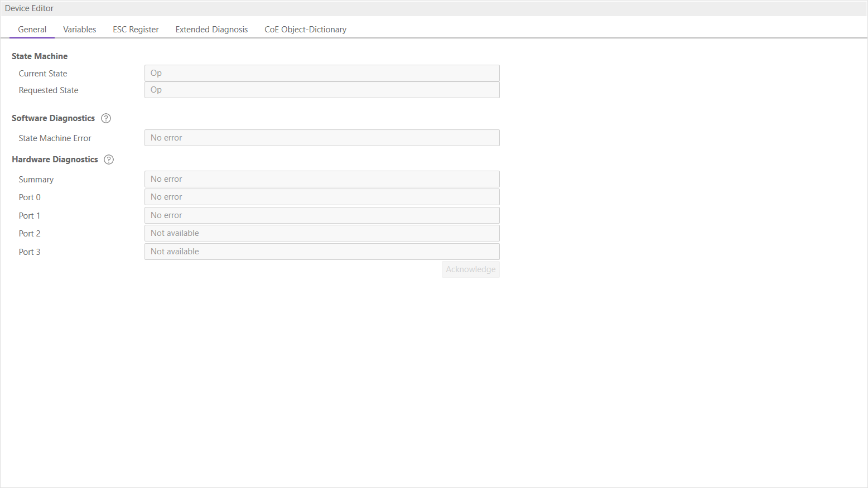Switch to the ESC Register tab
Image resolution: width=868 pixels, height=488 pixels.
136,30
